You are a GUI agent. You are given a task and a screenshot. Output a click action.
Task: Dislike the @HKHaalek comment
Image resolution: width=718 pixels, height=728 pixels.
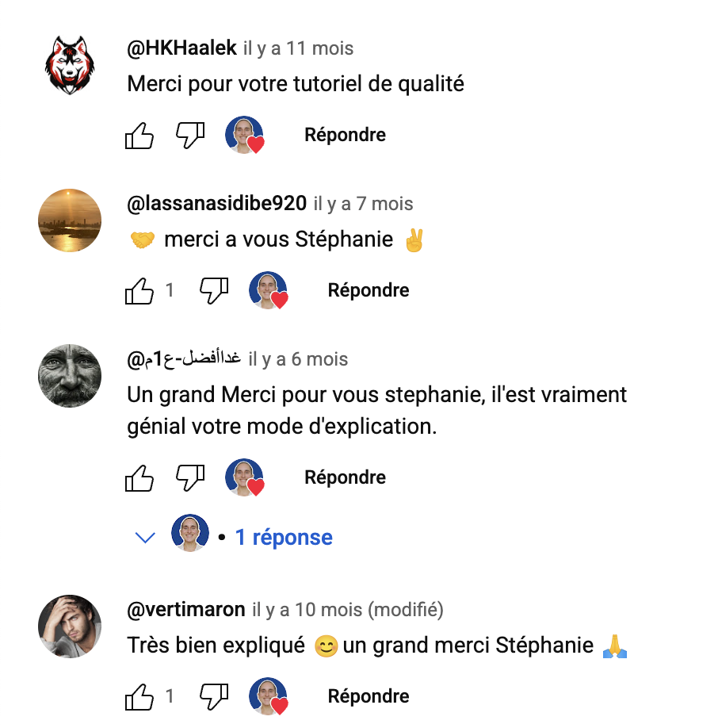[190, 135]
